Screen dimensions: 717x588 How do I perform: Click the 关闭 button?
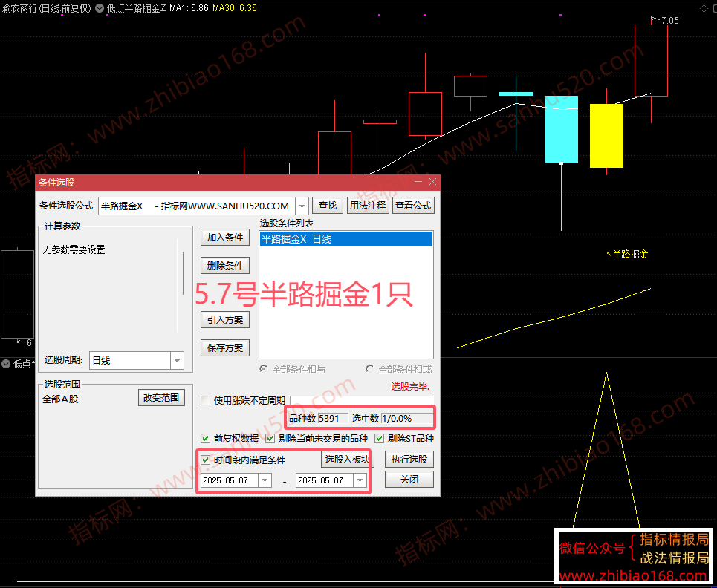pos(409,480)
